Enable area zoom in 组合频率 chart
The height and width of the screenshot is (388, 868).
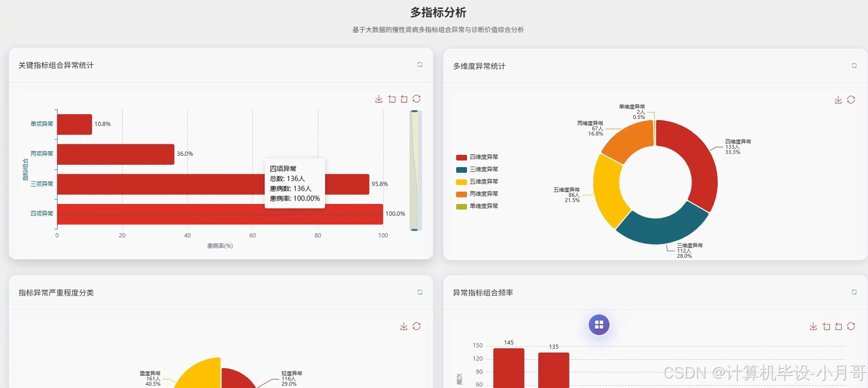[x=826, y=326]
